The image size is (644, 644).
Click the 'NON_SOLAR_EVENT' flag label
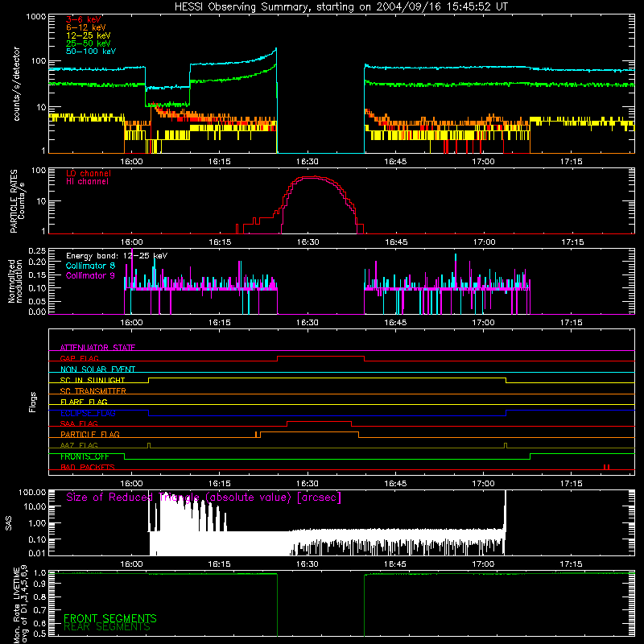(97, 369)
